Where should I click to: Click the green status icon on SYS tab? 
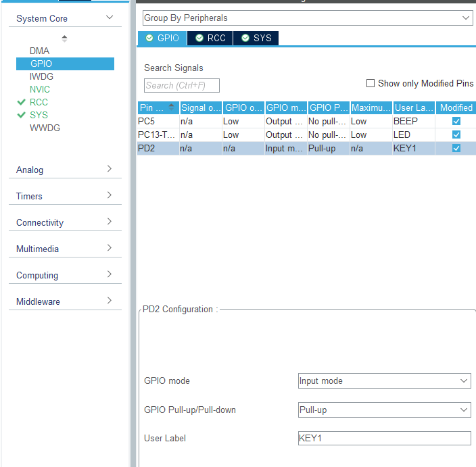245,38
